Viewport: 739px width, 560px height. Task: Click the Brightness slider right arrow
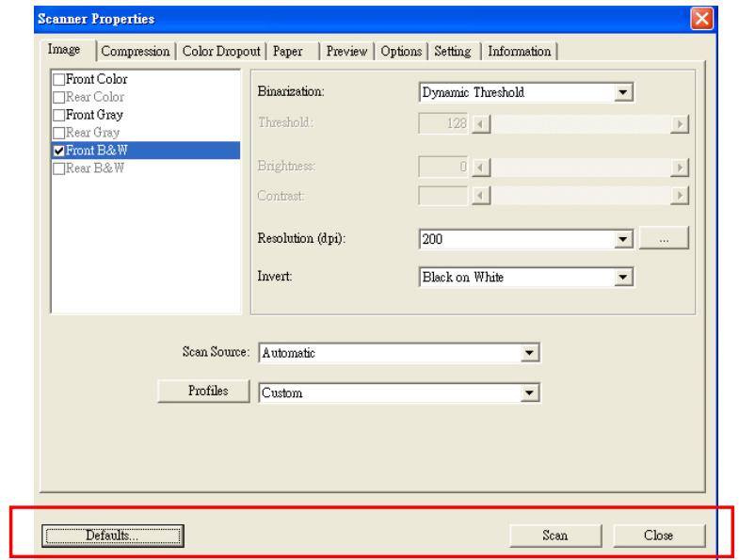point(680,168)
